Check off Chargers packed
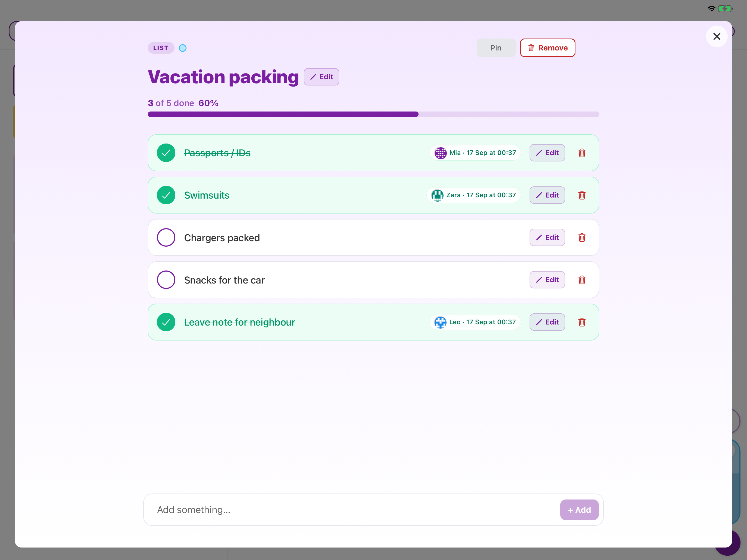 [166, 238]
